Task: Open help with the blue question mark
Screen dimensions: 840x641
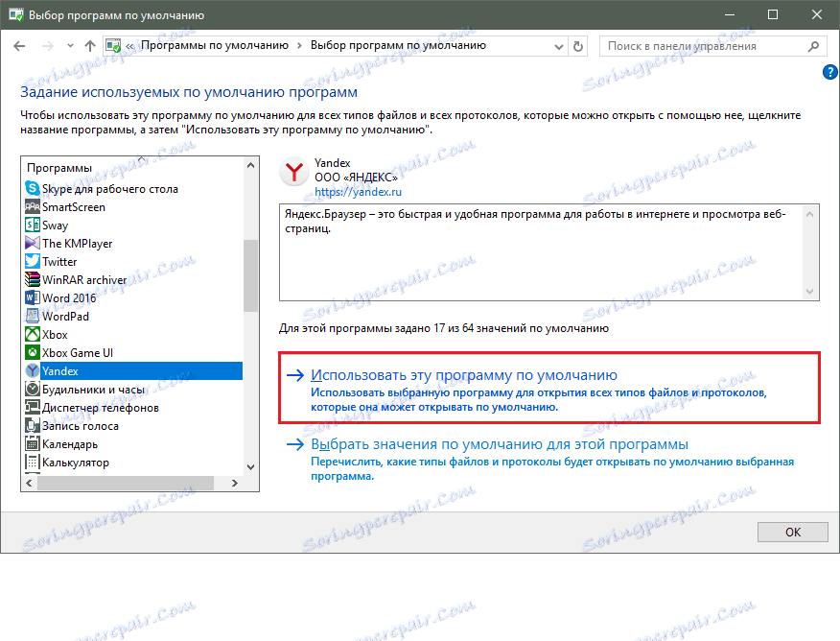Action: click(829, 72)
